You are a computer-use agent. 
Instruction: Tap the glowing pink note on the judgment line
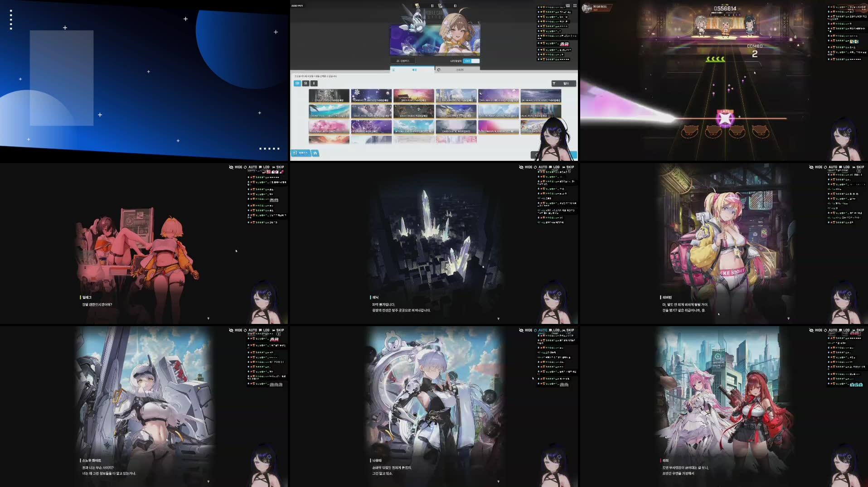[725, 119]
